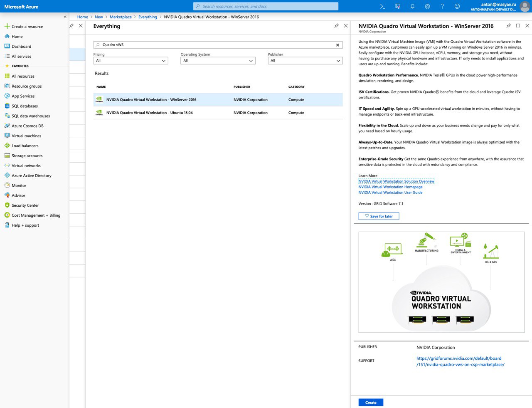Open Cloud Shell from the top bar

click(x=383, y=6)
